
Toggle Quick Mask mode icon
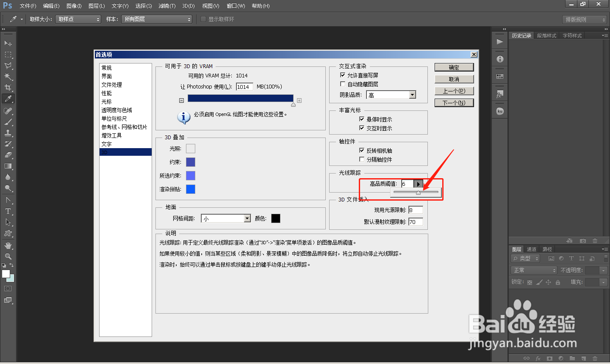8,289
